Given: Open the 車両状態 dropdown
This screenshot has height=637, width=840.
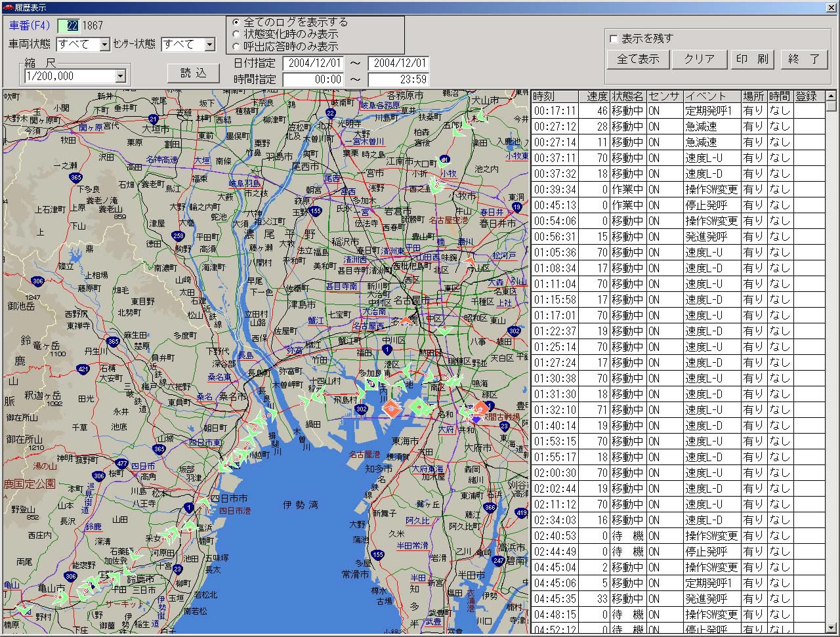Looking at the screenshot, I should click(x=104, y=45).
